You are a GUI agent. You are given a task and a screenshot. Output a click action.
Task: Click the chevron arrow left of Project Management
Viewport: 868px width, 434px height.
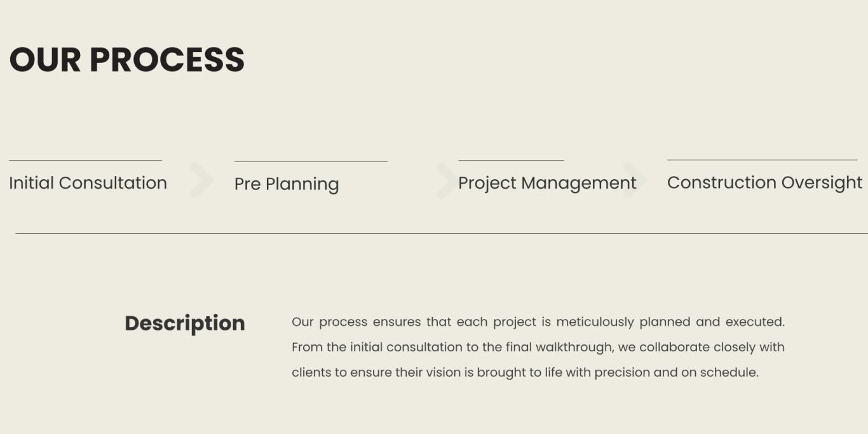[445, 180]
